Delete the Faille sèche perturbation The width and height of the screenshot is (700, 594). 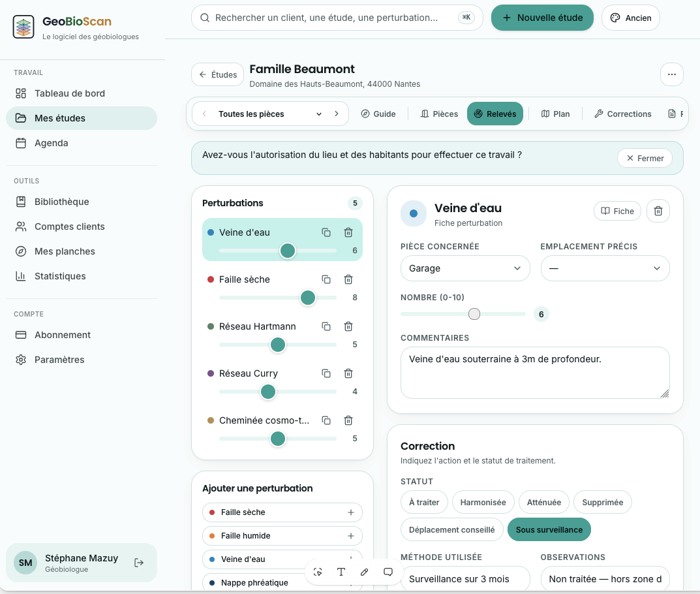[348, 279]
